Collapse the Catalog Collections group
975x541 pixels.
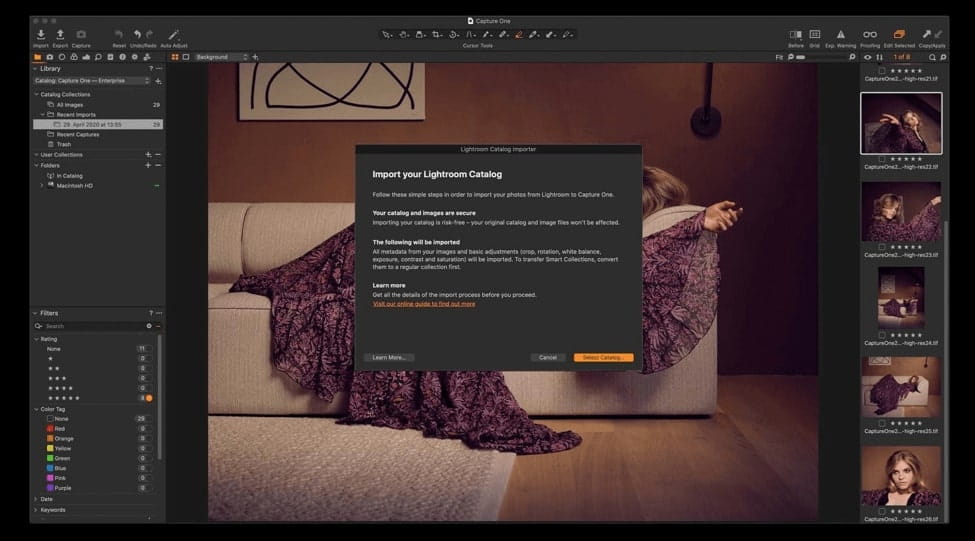(x=36, y=95)
